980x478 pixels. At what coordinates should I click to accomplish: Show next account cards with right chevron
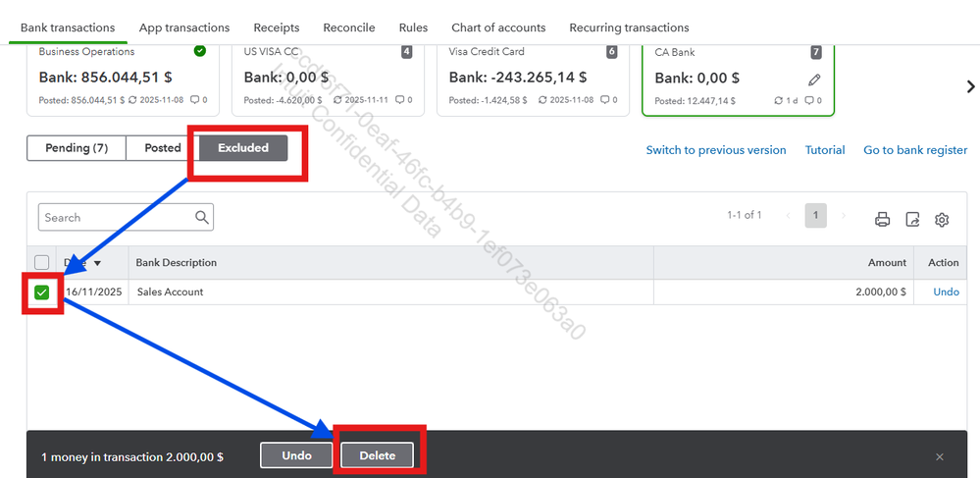[970, 86]
